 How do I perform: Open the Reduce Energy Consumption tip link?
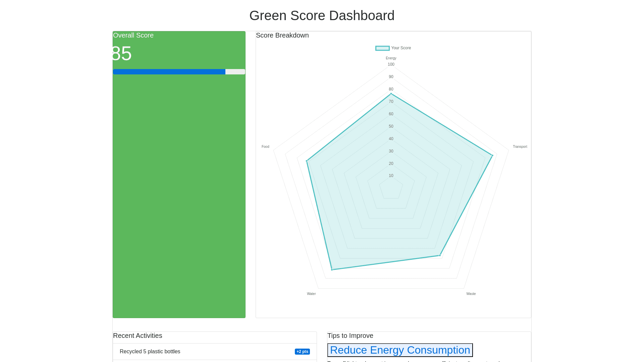(400, 350)
